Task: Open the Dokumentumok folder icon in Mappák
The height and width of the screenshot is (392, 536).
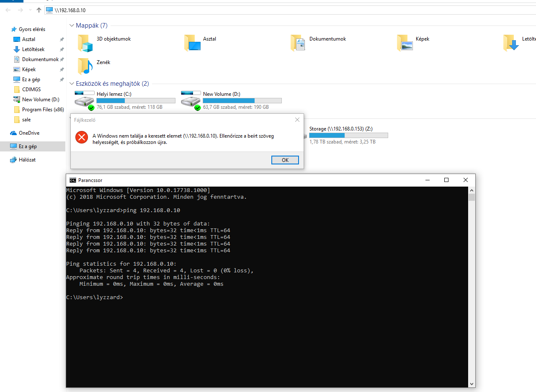Action: (x=298, y=43)
